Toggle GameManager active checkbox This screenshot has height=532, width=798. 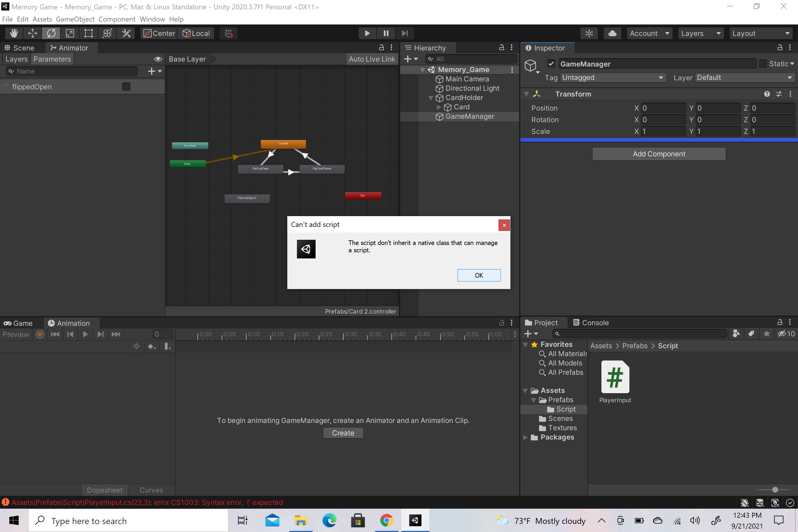point(551,64)
